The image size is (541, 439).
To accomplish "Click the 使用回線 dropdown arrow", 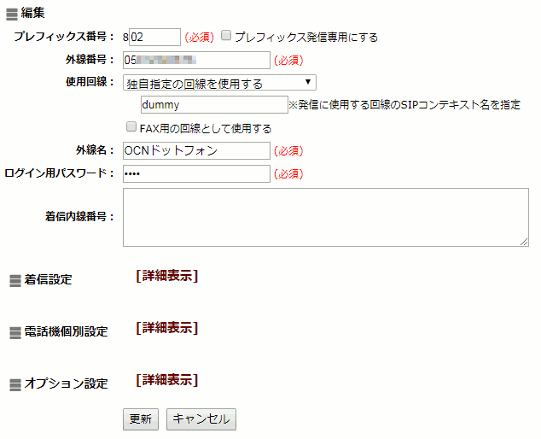I will coord(308,82).
